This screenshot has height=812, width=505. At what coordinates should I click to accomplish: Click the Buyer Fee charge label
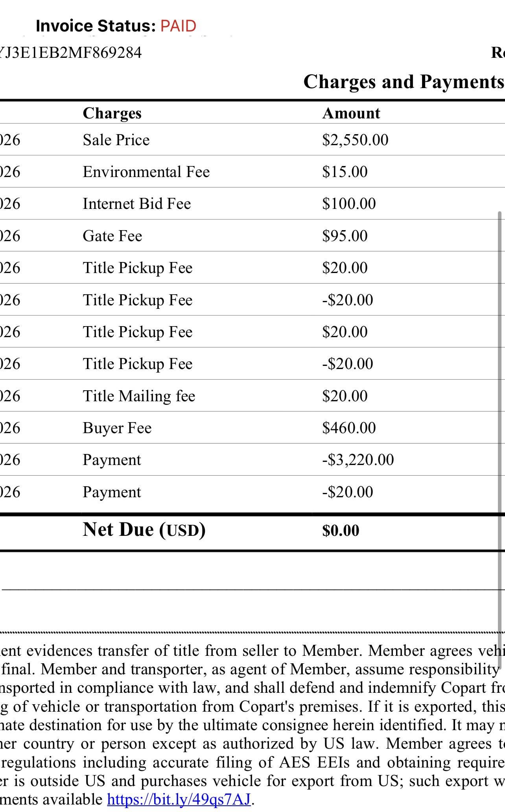(x=117, y=428)
